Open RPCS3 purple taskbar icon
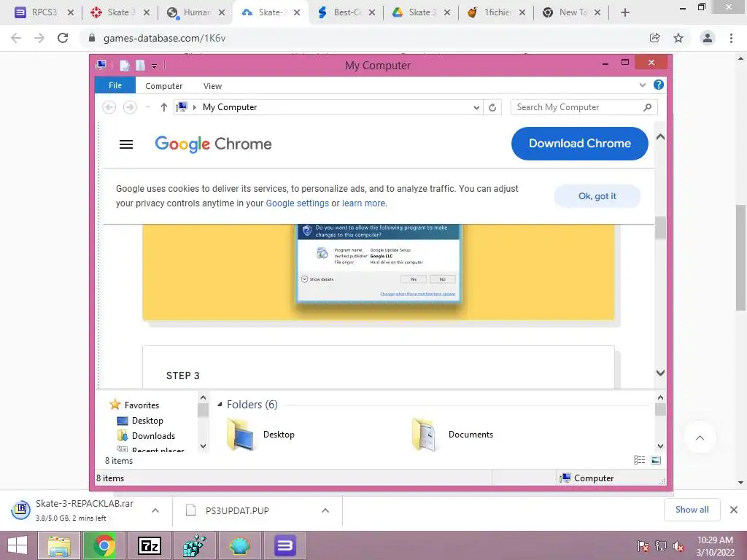The image size is (747, 560). tap(285, 545)
